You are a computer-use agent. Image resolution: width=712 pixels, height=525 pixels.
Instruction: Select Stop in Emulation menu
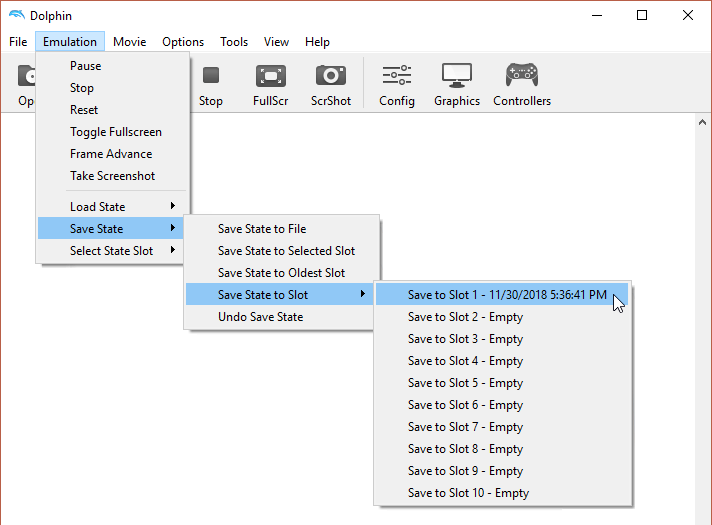[113, 88]
